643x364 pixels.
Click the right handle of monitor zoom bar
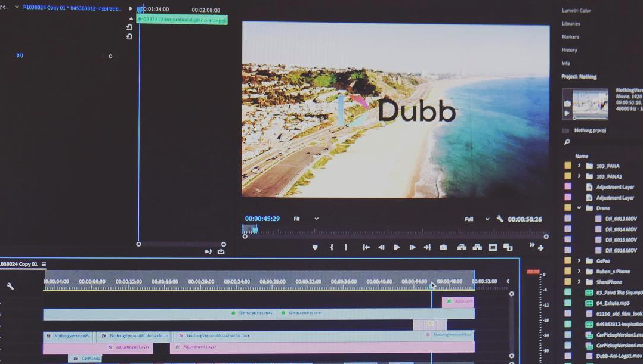pyautogui.click(x=546, y=237)
